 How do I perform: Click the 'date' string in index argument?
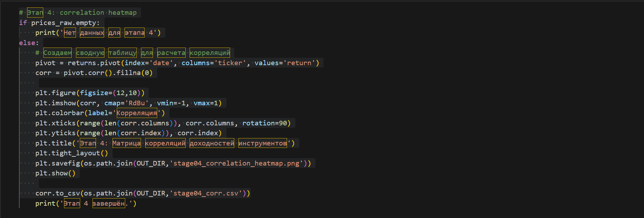pyautogui.click(x=161, y=63)
